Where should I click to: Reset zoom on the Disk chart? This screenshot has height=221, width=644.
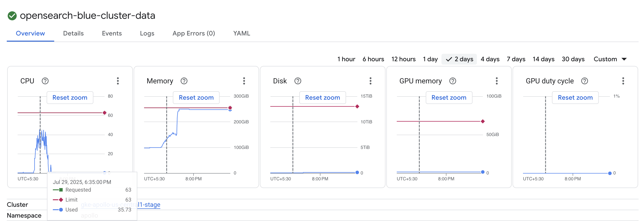322,98
